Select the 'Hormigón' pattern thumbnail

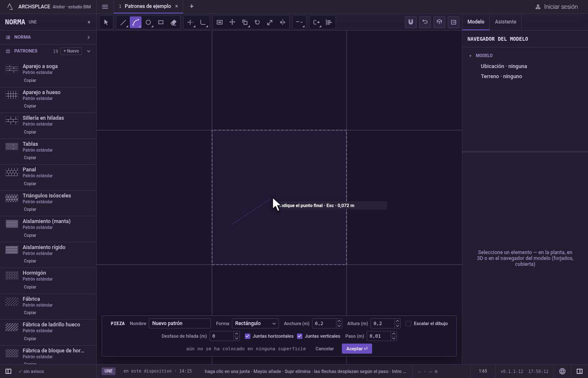pos(12,276)
